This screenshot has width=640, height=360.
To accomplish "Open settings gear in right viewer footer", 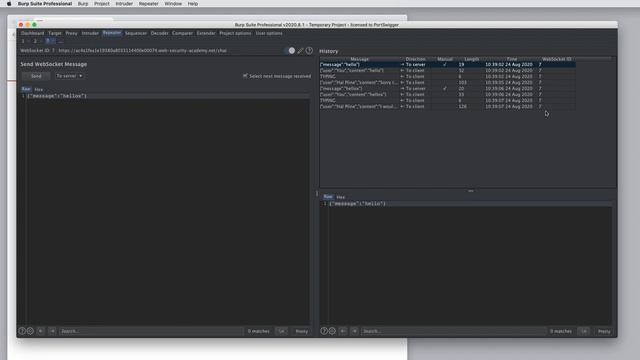I will click(x=332, y=331).
